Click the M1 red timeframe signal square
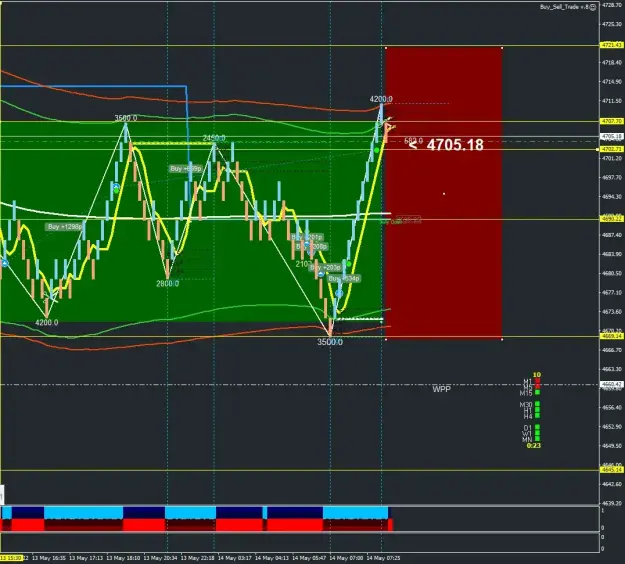 click(x=537, y=381)
